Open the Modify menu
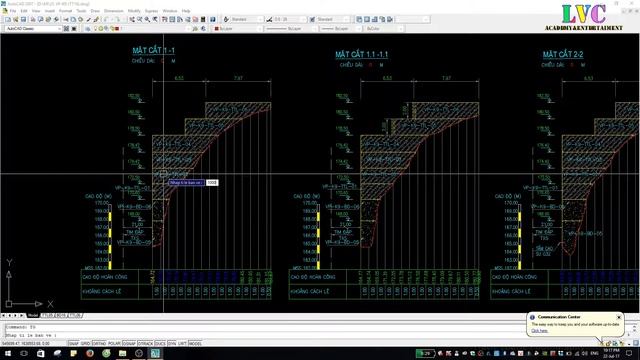Viewport: 640px width, 360px height. coord(134,11)
